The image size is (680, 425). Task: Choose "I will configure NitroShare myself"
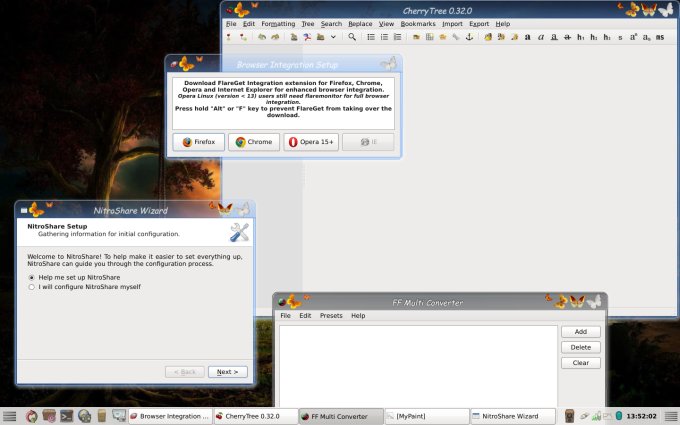coord(32,286)
